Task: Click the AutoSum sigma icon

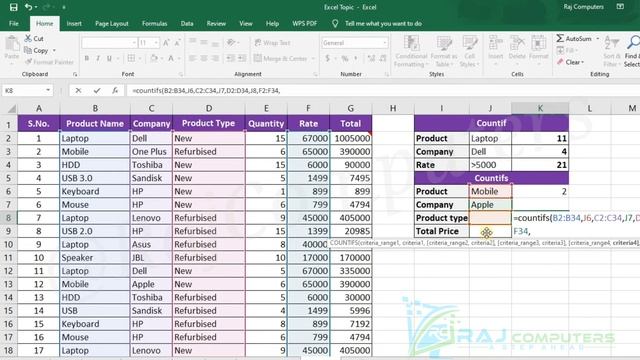Action: [560, 38]
